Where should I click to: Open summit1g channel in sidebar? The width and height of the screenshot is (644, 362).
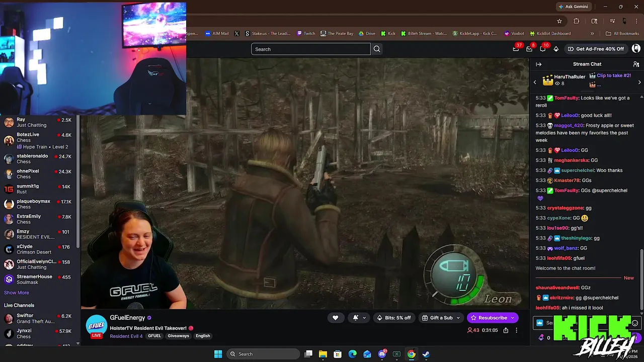pos(38,189)
